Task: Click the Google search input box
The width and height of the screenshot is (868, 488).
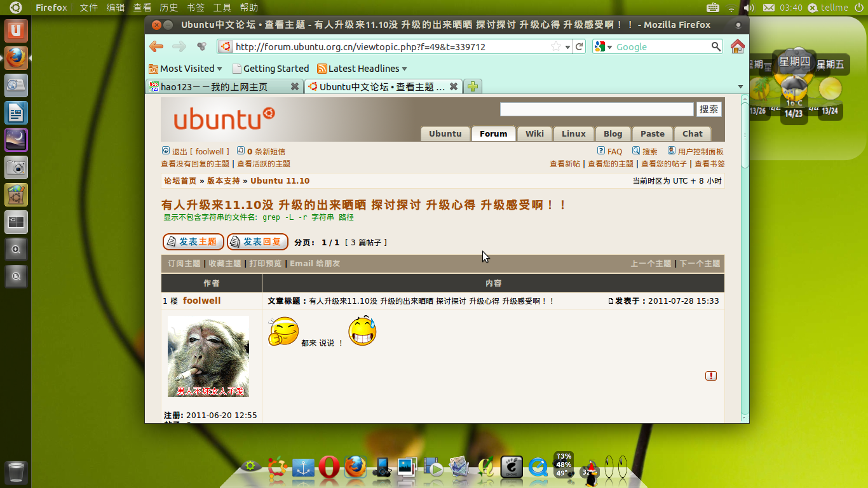Action: click(662, 46)
